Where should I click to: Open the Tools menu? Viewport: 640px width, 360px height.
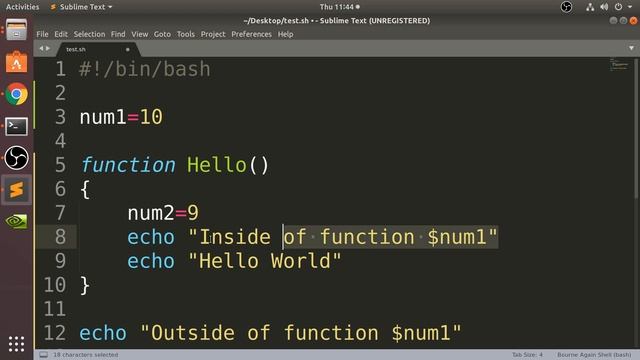click(186, 34)
